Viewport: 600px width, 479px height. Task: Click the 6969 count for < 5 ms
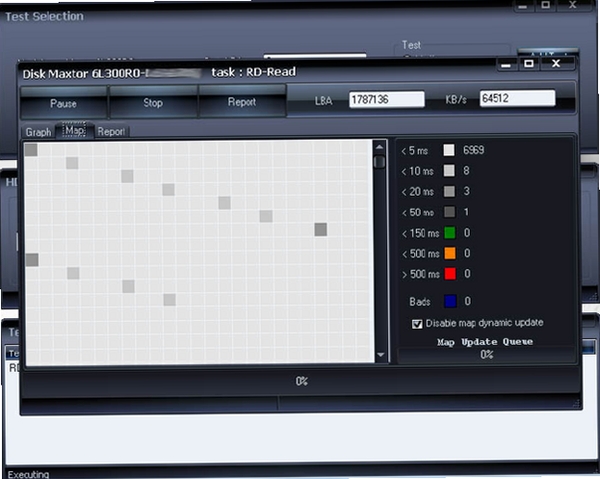473,150
